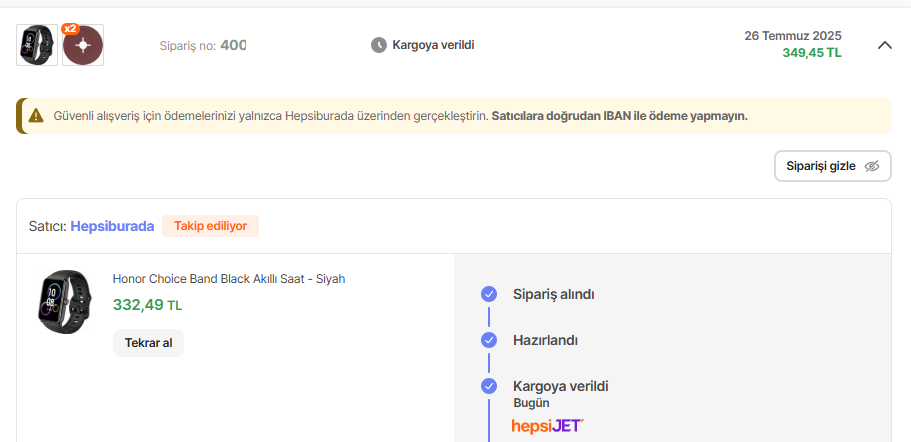The image size is (911, 442).
Task: Open the smartwatch thumbnail in order header
Action: [x=37, y=45]
